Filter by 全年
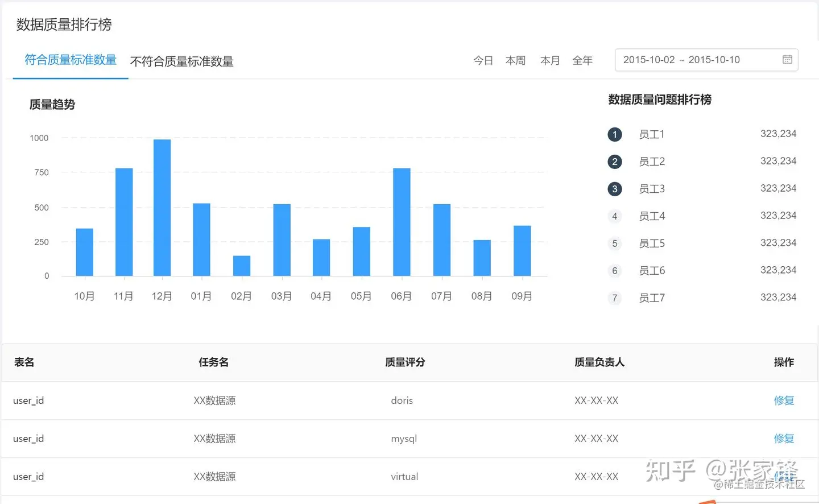Image resolution: width=819 pixels, height=504 pixels. pyautogui.click(x=582, y=60)
